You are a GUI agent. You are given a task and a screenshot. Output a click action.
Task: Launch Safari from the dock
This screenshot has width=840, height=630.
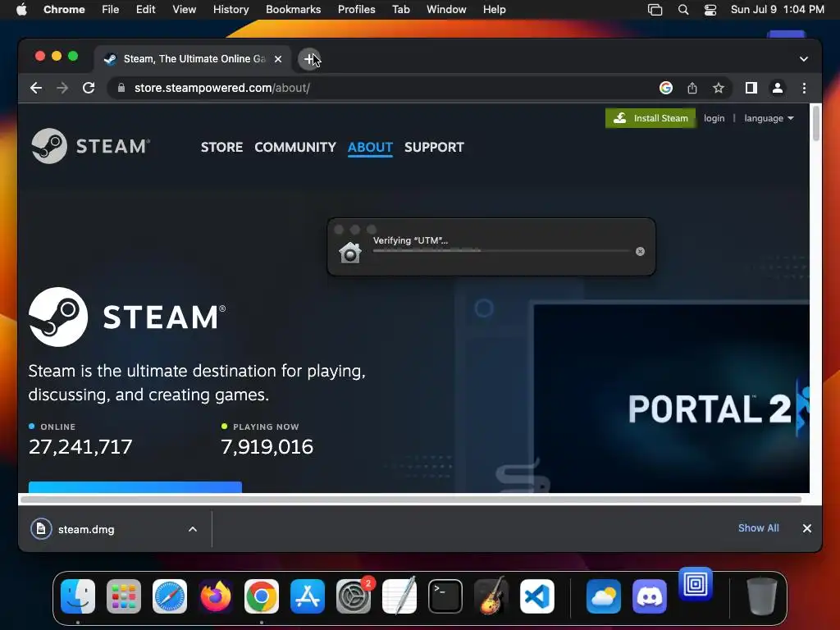pyautogui.click(x=170, y=596)
